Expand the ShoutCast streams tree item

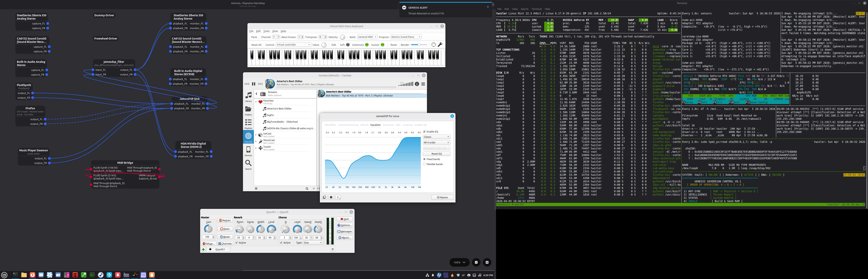tap(256, 141)
